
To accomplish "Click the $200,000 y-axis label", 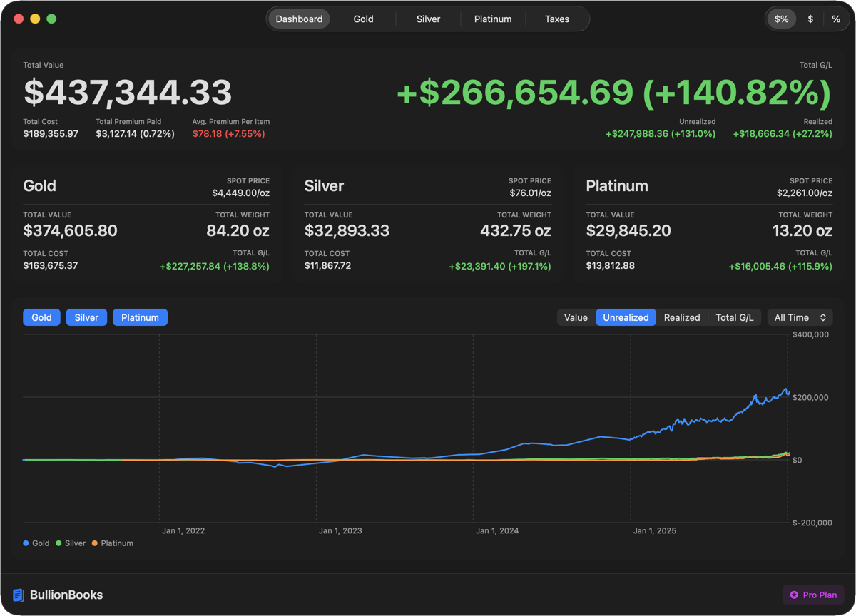I will click(810, 397).
